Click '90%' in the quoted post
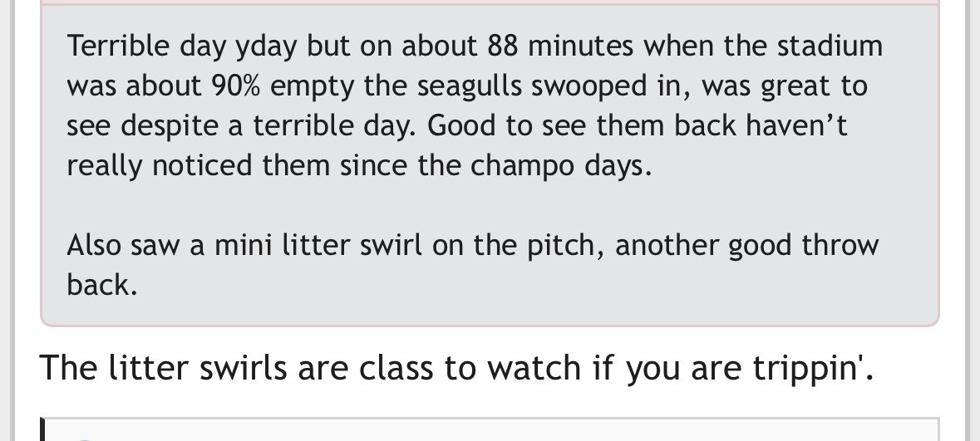This screenshot has height=441, width=980. (x=237, y=86)
